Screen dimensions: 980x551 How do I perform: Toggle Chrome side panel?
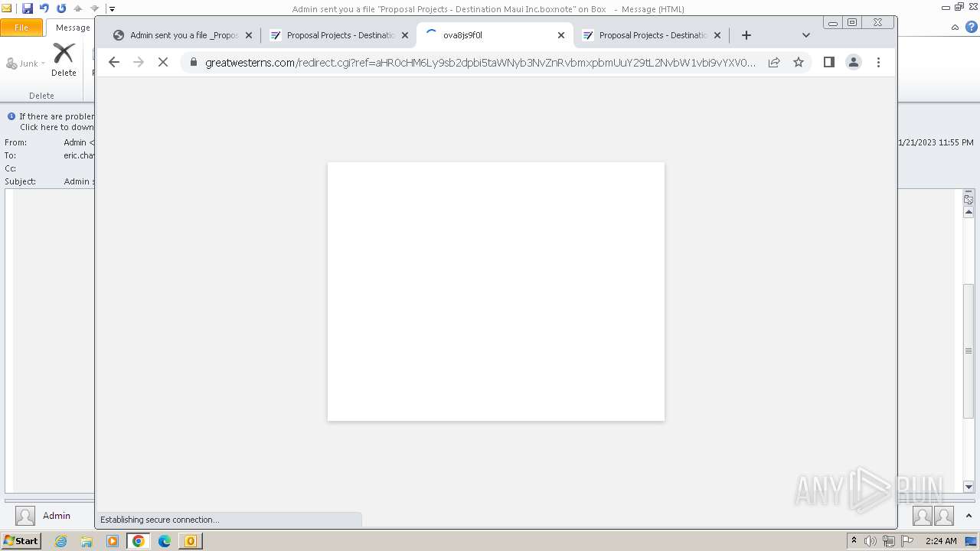[x=829, y=63]
